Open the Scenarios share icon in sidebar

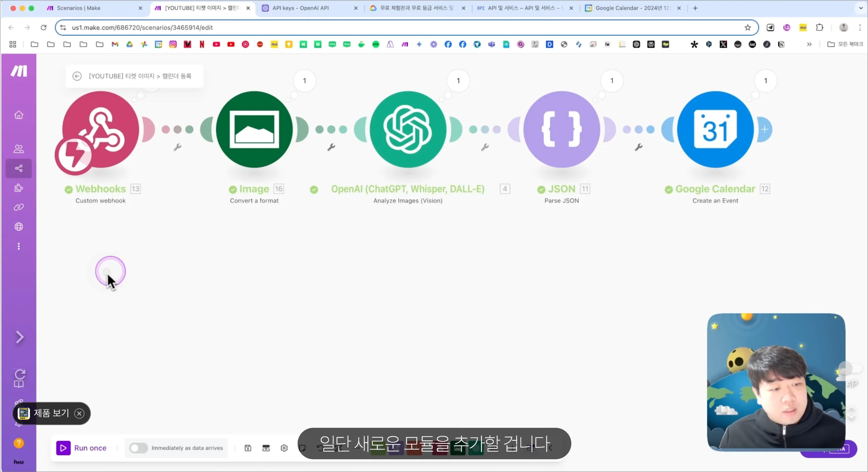pyautogui.click(x=19, y=168)
